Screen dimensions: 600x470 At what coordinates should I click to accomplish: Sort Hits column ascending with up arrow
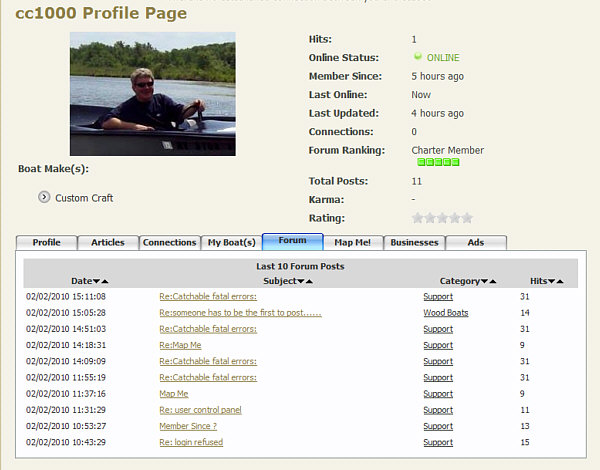tap(560, 281)
